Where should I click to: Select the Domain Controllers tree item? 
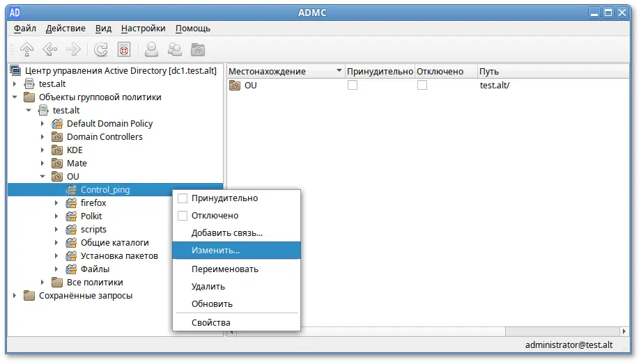[x=105, y=137]
